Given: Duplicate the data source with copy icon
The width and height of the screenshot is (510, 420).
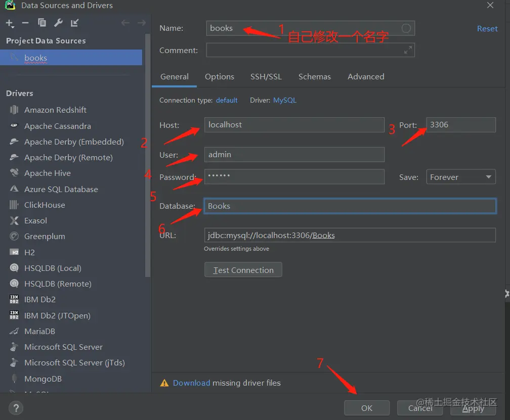Looking at the screenshot, I should click(x=41, y=23).
